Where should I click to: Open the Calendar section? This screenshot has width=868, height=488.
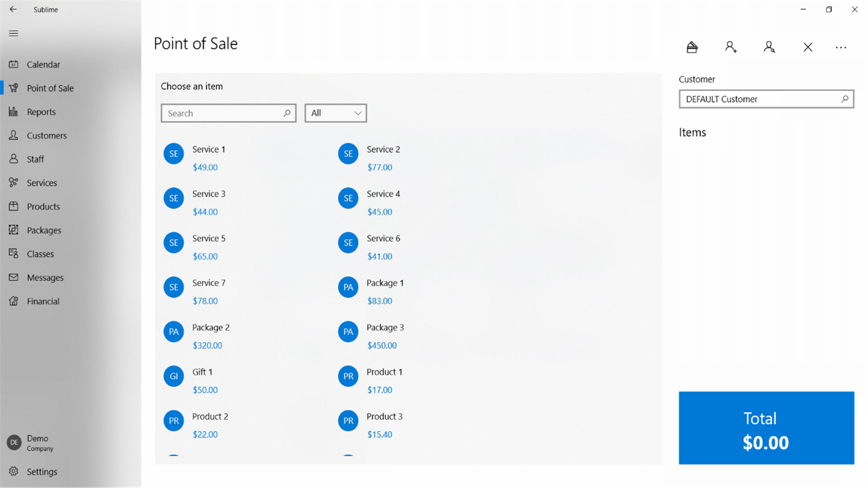[43, 64]
